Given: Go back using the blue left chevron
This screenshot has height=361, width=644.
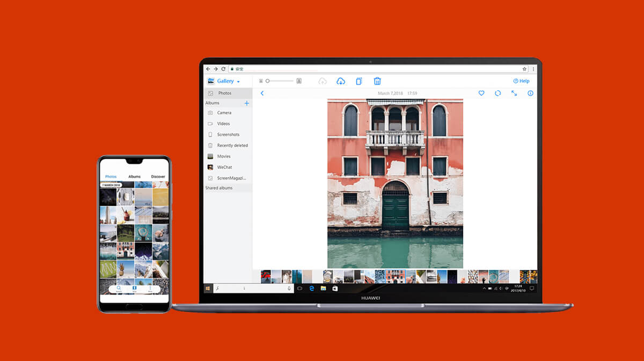Looking at the screenshot, I should point(262,93).
